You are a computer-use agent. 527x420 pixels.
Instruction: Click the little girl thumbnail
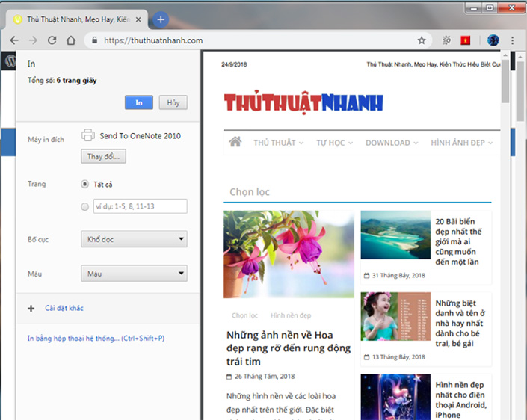395,317
